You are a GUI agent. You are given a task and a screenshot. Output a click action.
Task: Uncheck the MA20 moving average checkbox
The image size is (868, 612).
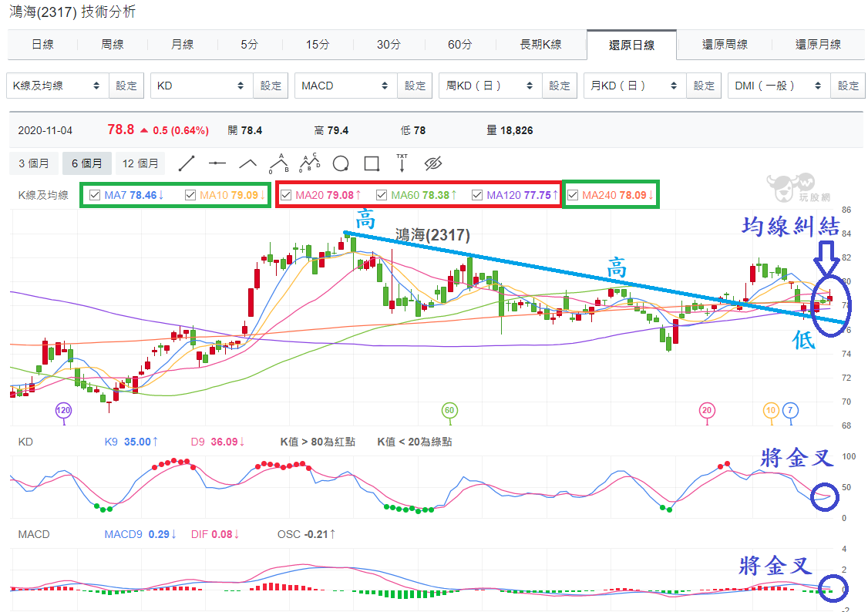(x=286, y=195)
